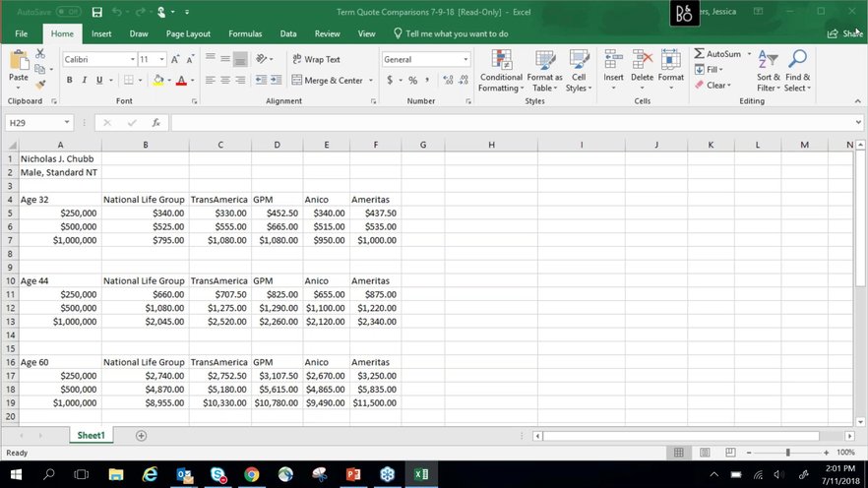Click the Cut scissors icon
This screenshot has width=868, height=488.
point(40,54)
